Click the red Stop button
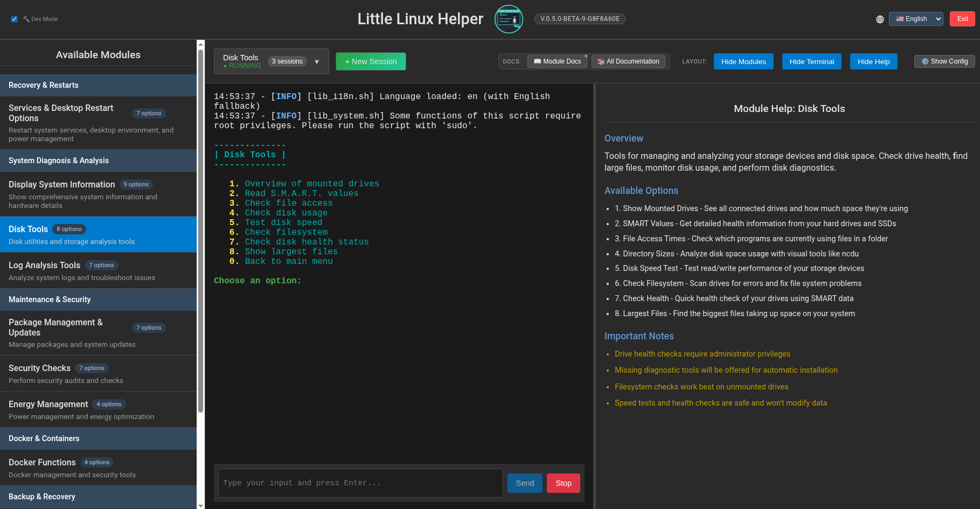 tap(564, 483)
